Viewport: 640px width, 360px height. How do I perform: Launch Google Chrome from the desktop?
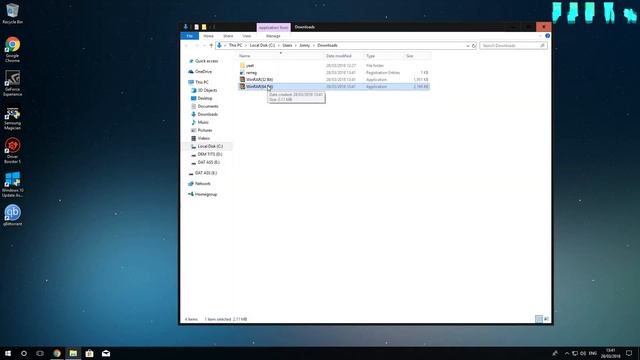tap(12, 49)
